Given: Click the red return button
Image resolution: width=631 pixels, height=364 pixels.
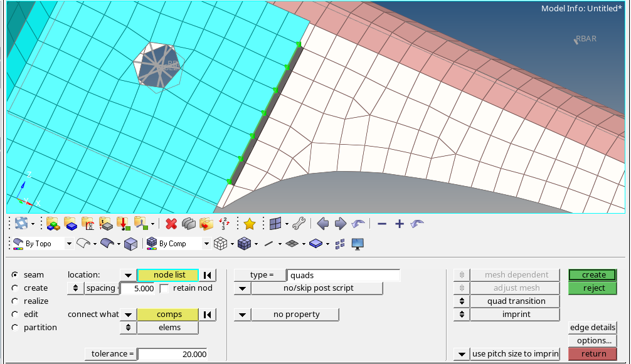Looking at the screenshot, I should coord(592,353).
